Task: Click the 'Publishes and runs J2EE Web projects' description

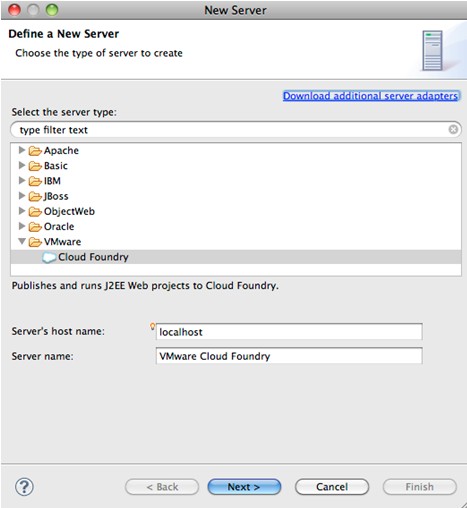Action: (x=145, y=286)
